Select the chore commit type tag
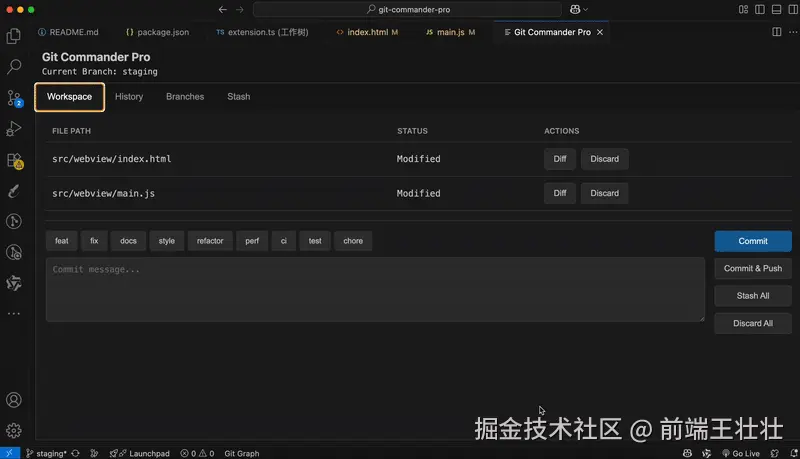 pyautogui.click(x=353, y=241)
